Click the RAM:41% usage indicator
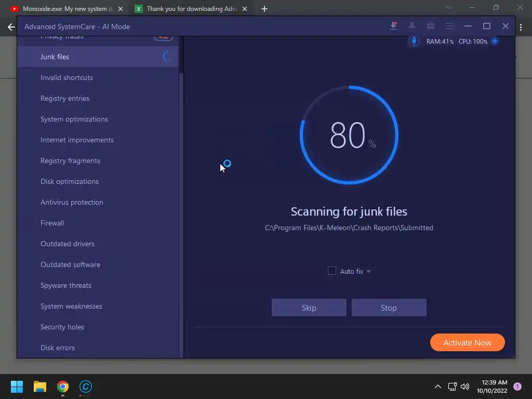 point(440,42)
